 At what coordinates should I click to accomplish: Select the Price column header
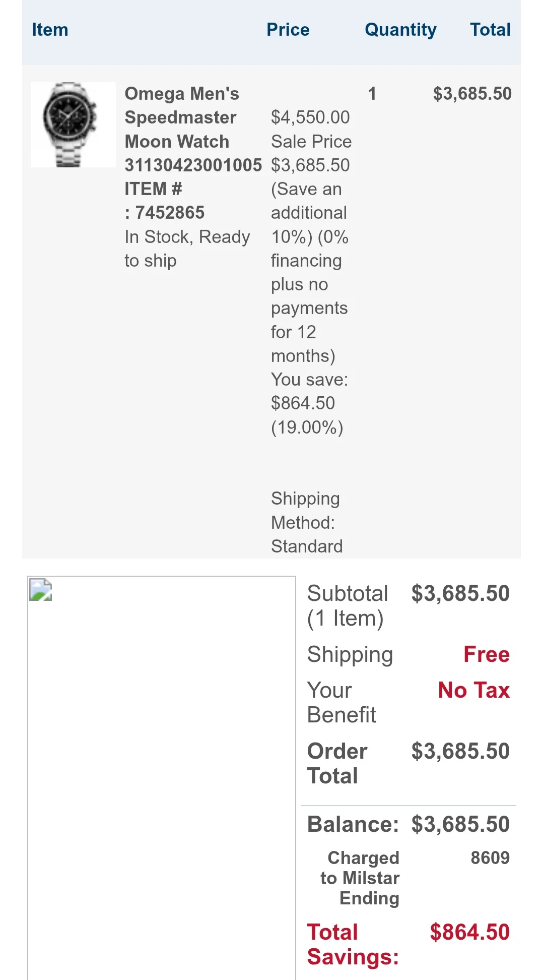pyautogui.click(x=288, y=30)
